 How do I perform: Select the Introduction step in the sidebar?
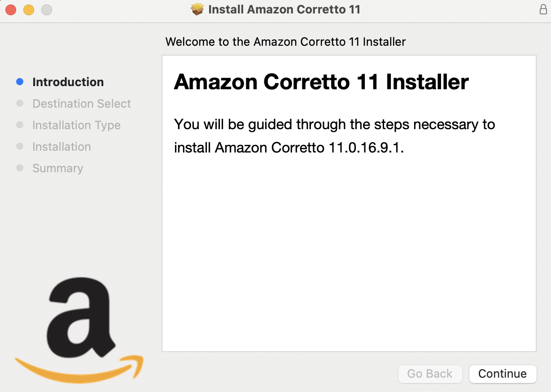pyautogui.click(x=68, y=82)
